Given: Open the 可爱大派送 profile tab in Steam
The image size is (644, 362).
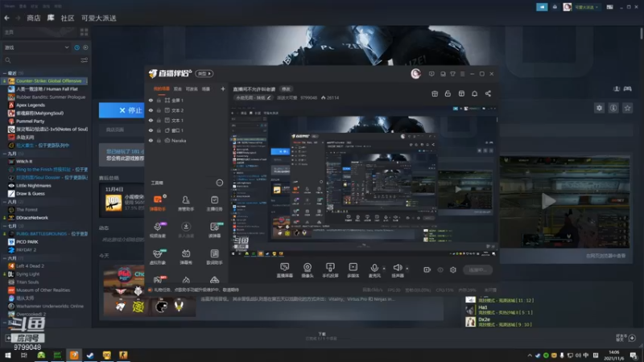Looking at the screenshot, I should click(x=98, y=18).
